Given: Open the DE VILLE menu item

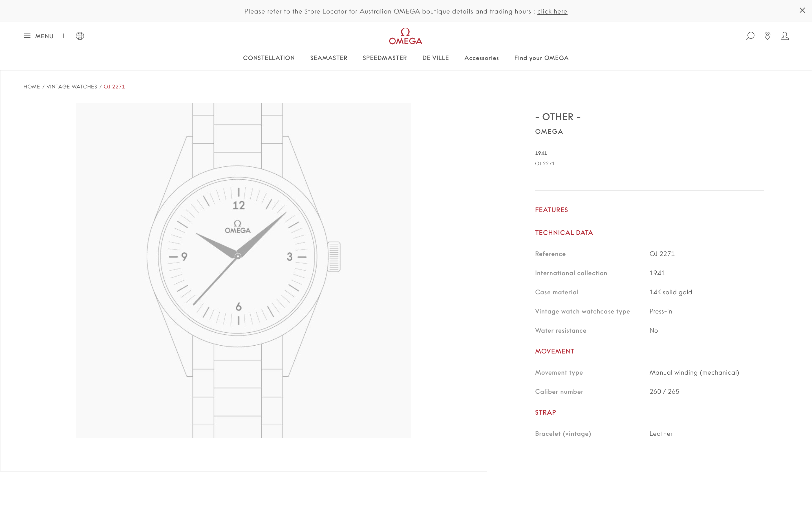Looking at the screenshot, I should point(435,58).
